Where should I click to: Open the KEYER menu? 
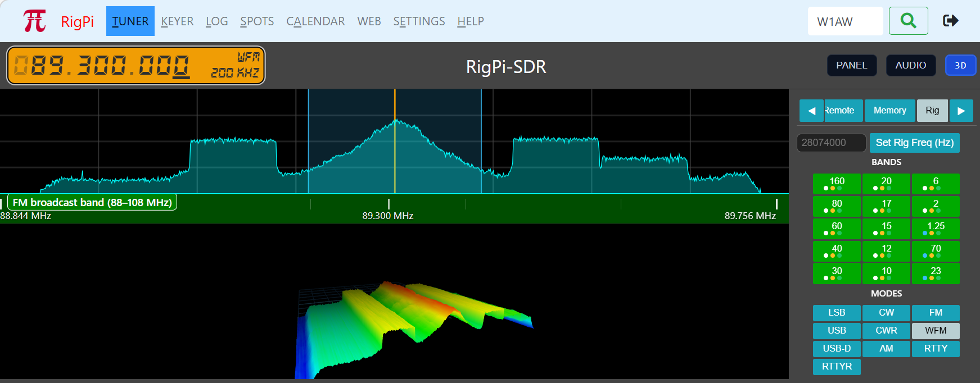point(177,21)
